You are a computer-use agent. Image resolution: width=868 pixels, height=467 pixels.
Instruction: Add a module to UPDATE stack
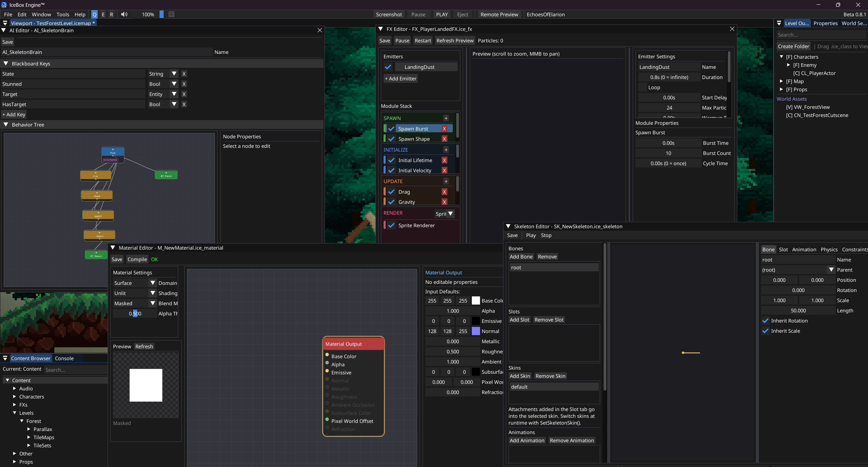[446, 181]
